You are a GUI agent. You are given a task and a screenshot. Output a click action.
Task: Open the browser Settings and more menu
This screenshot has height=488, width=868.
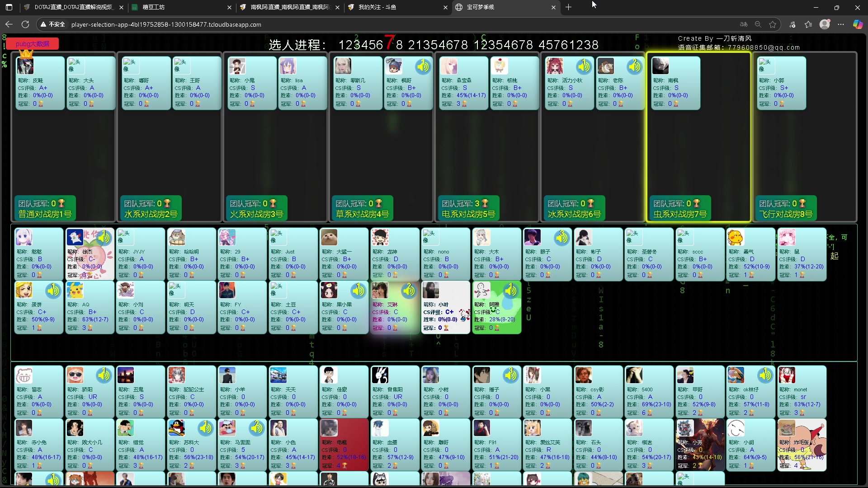click(x=841, y=24)
